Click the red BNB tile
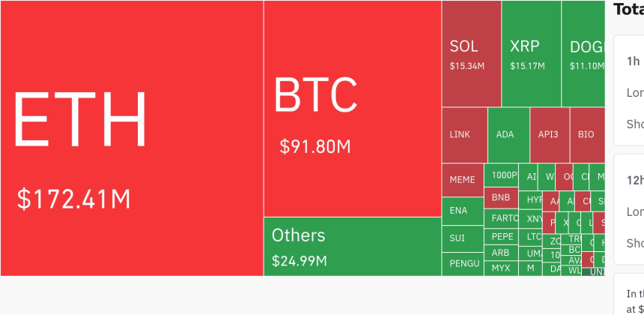Viewport: 644px width, 315px height. [501, 198]
